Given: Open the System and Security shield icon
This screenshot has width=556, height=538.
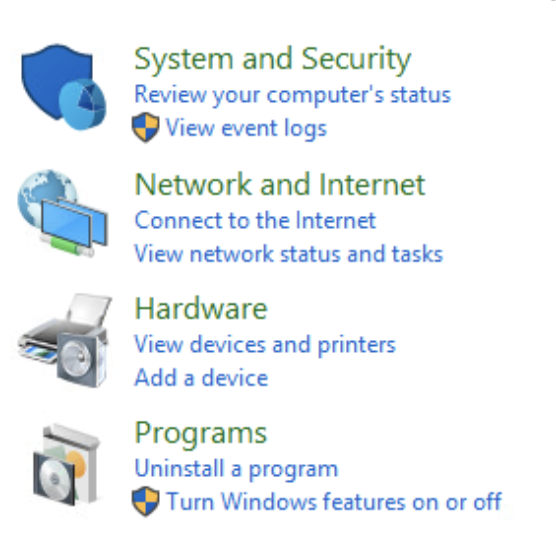Looking at the screenshot, I should [x=64, y=87].
